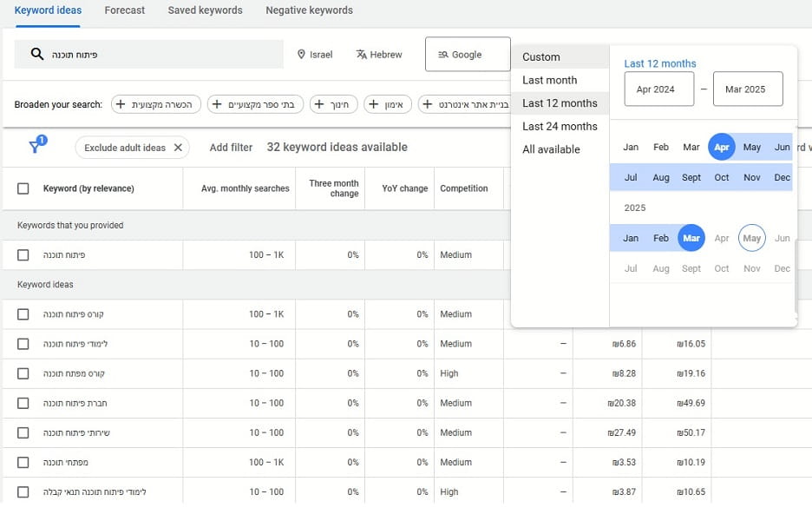Pick Feb 2025 in the calendar
The width and height of the screenshot is (812, 521).
coord(661,238)
